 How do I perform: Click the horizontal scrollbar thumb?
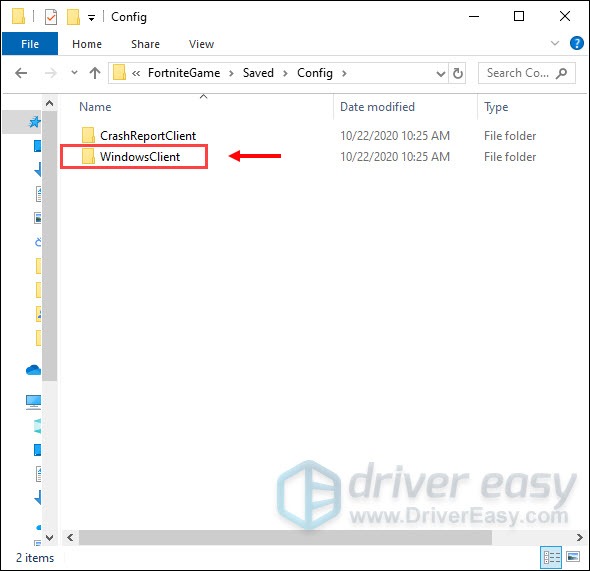[x=285, y=538]
